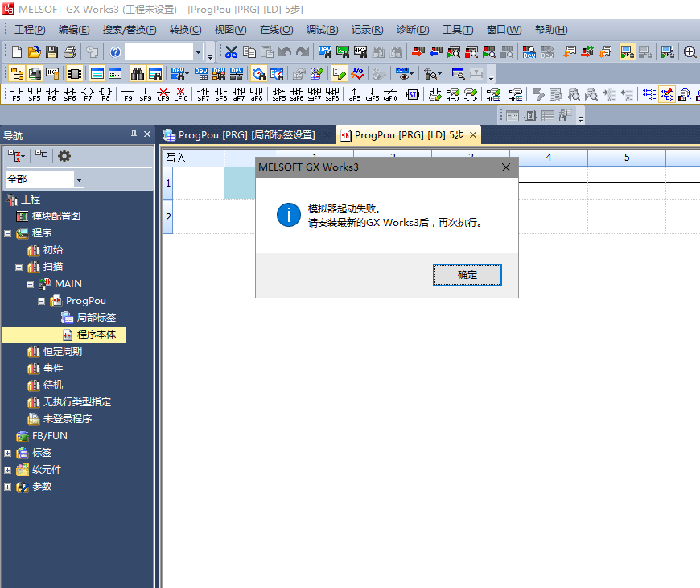The image size is (700, 588).
Task: Toggle pin on the 导航 panel
Action: tap(134, 134)
